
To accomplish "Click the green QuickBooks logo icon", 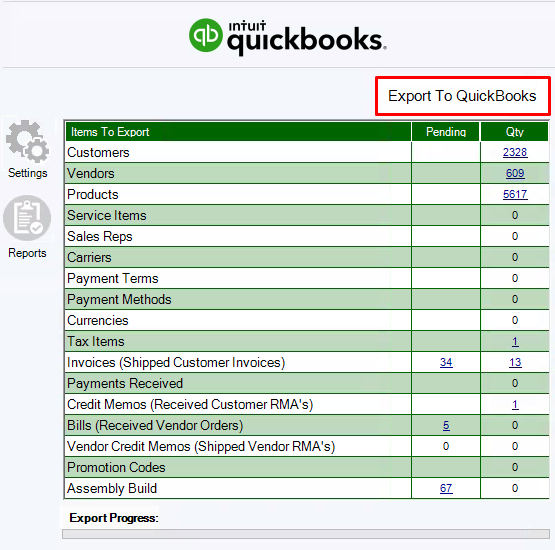I will click(206, 35).
